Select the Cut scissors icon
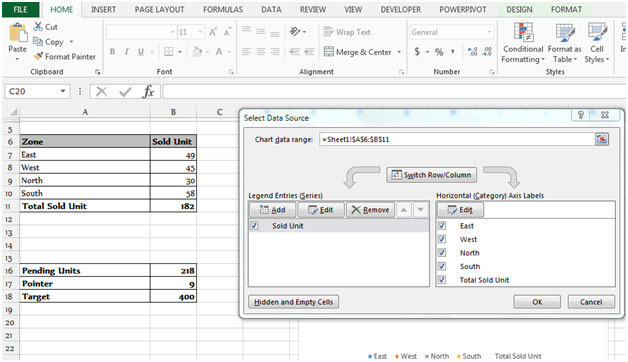This screenshot has height=362, width=628. tap(38, 27)
